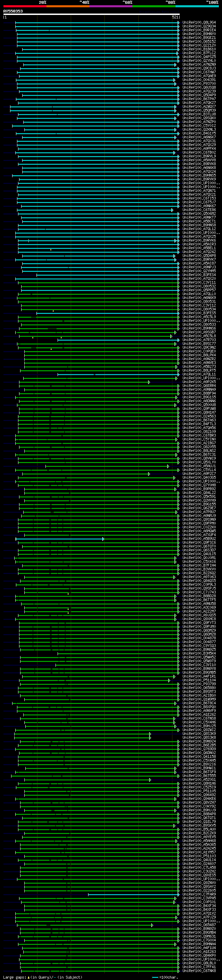Screen dimensions: 222x980
Task: Open the UniRef100_C3VI11 hit
Action: pos(199,282)
